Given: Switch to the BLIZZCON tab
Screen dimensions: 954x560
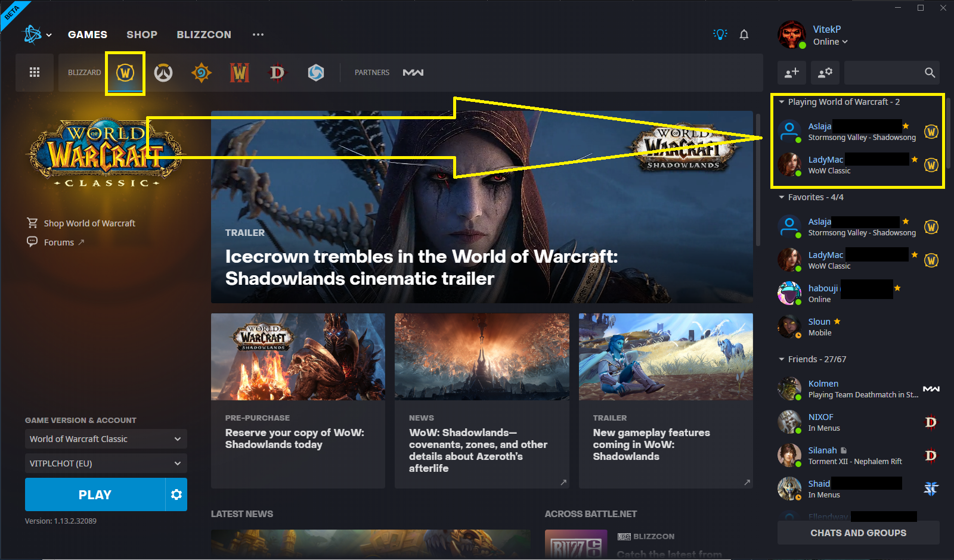Looking at the screenshot, I should 204,35.
